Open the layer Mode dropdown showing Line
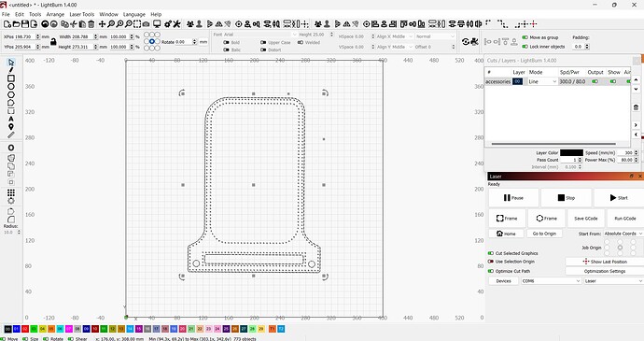The width and height of the screenshot is (644, 341). coord(542,81)
